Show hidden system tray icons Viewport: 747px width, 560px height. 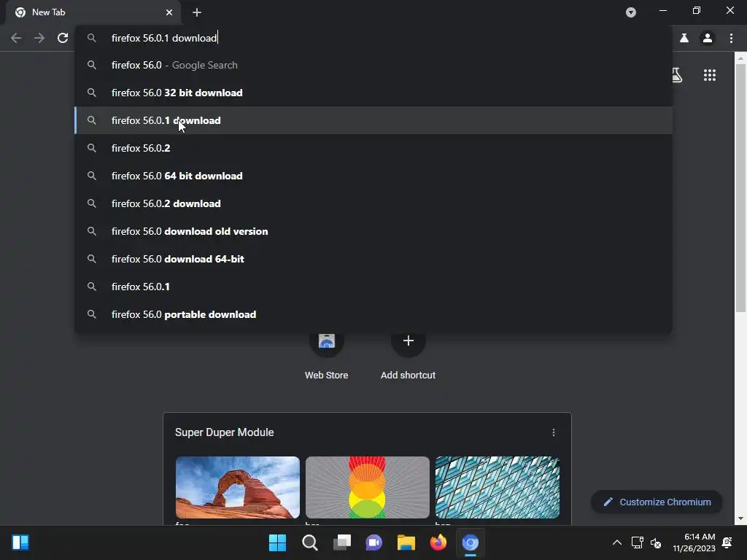click(616, 542)
